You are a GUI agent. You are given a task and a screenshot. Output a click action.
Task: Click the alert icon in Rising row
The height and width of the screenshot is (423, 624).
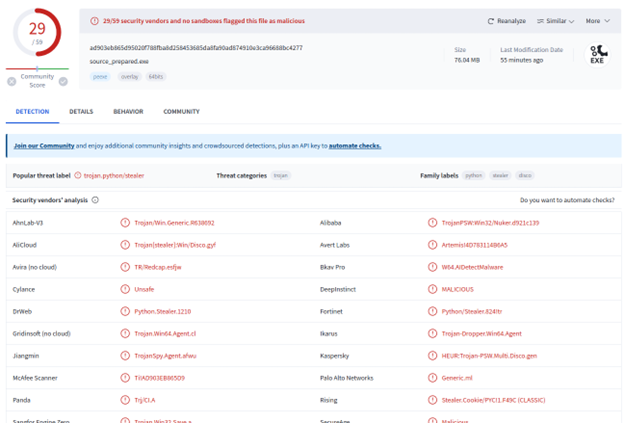tap(432, 400)
